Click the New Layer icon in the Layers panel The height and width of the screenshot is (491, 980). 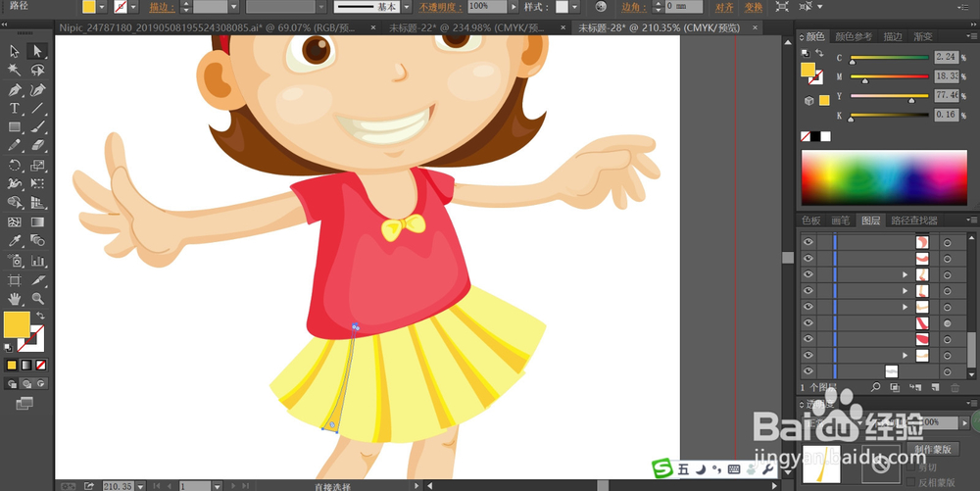point(935,388)
